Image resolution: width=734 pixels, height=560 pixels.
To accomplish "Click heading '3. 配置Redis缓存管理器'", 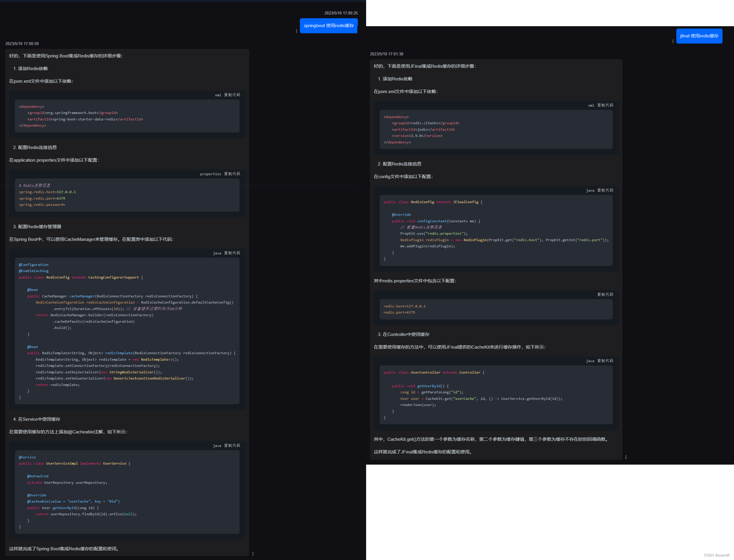I will (37, 227).
